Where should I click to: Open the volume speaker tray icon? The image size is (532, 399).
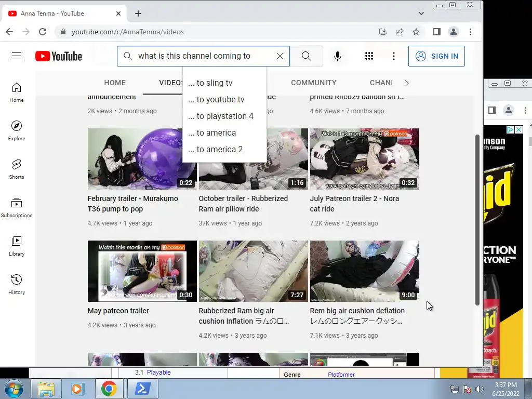[480, 389]
